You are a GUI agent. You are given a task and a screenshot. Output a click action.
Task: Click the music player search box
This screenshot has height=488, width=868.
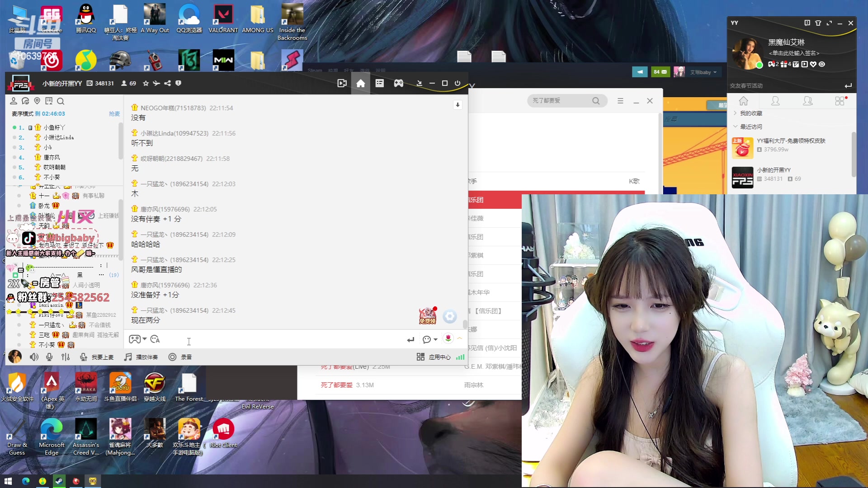(567, 101)
